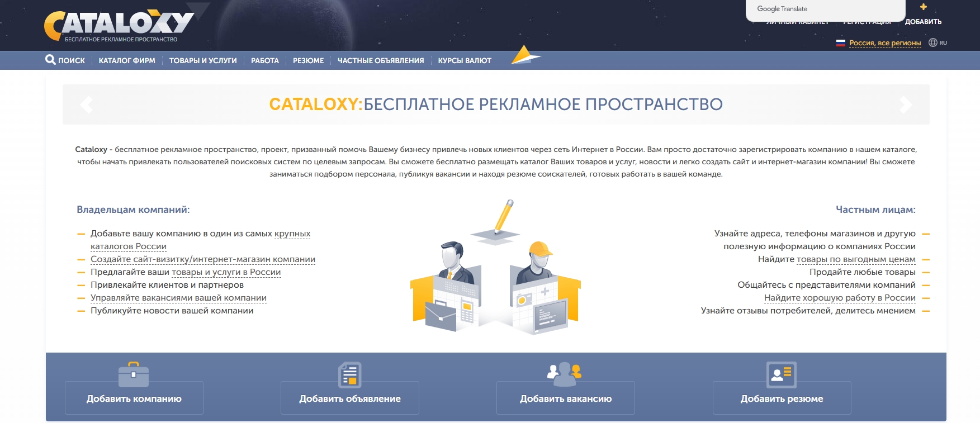
Task: Click text Привлекайте клиентов и партнеров
Action: [167, 285]
